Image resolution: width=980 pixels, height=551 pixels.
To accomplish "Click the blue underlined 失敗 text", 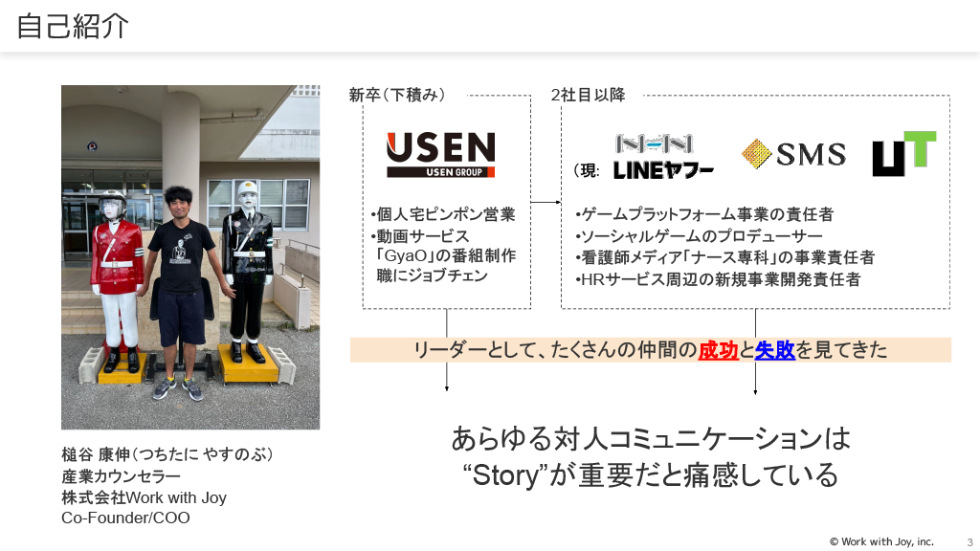I will coord(775,350).
